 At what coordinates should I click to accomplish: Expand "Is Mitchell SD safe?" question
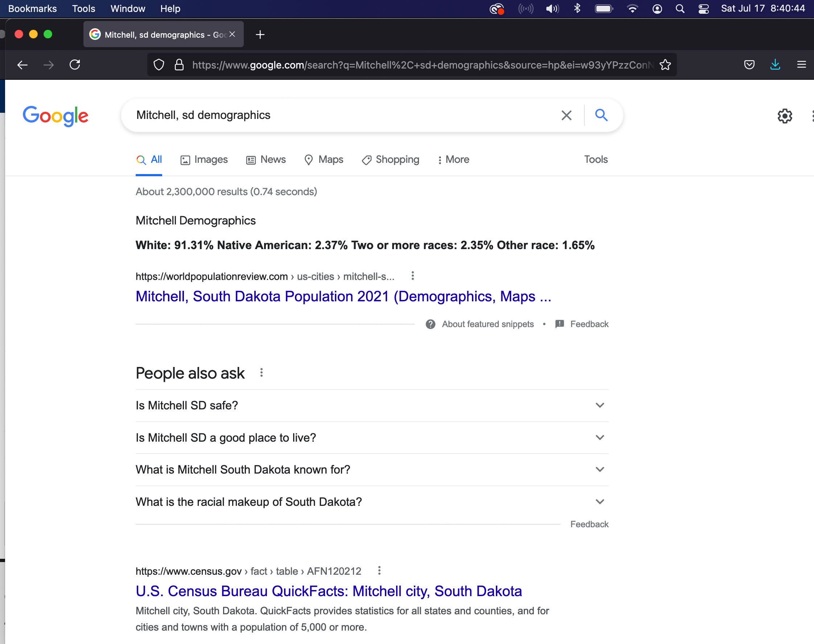(x=372, y=405)
